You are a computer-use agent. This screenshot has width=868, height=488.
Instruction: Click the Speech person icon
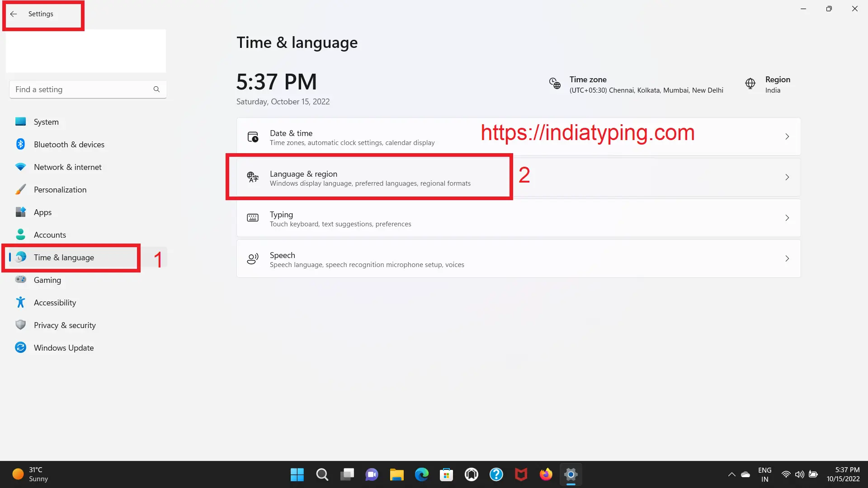[x=253, y=258]
